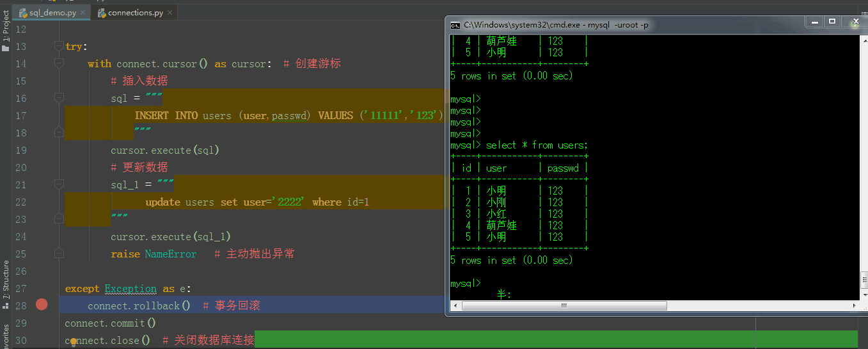Open the Project tool window panel
The width and height of the screenshot is (868, 349).
click(x=6, y=31)
